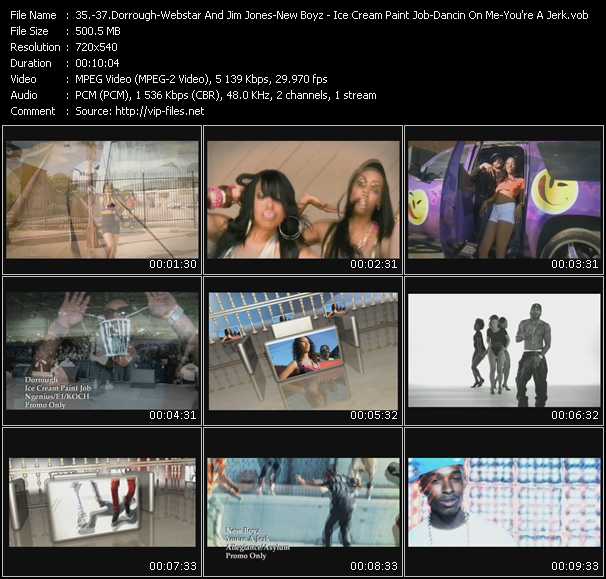Select the file size value 500.5 MB

tap(98, 31)
